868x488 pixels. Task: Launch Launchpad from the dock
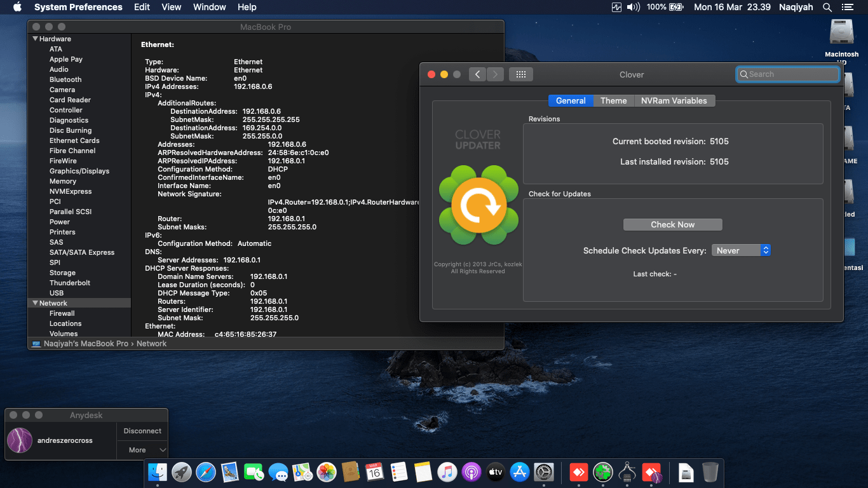pyautogui.click(x=182, y=472)
